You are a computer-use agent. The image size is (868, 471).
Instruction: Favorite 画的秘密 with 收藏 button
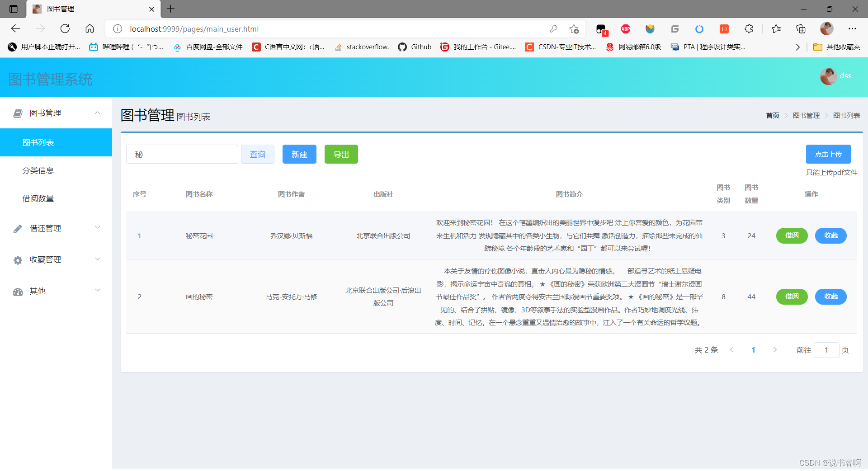(x=831, y=297)
